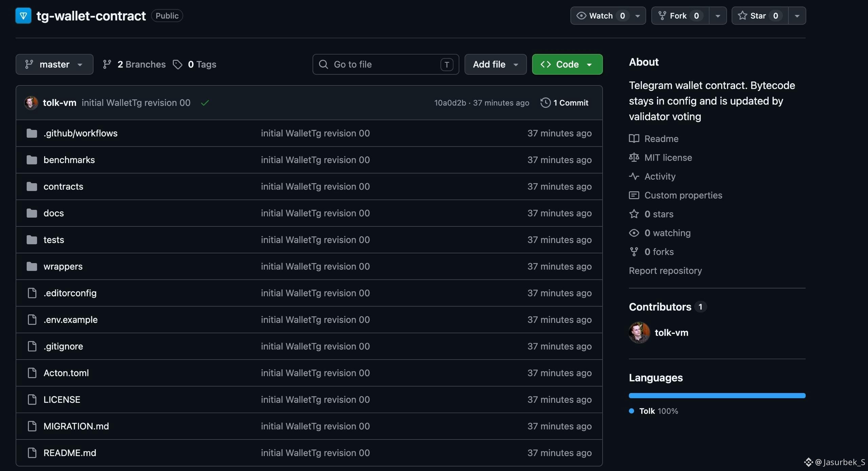Fork the repository
The height and width of the screenshot is (471, 868).
click(680, 16)
